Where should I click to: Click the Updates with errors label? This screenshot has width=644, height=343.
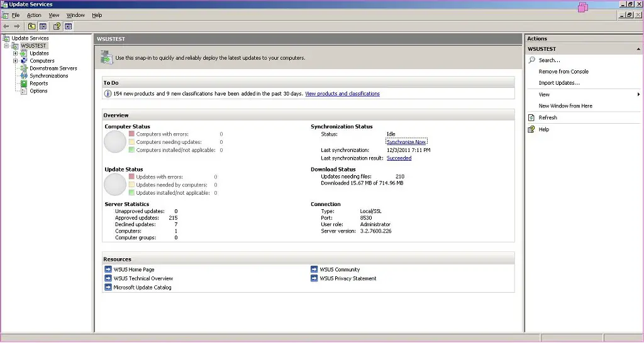159,177
